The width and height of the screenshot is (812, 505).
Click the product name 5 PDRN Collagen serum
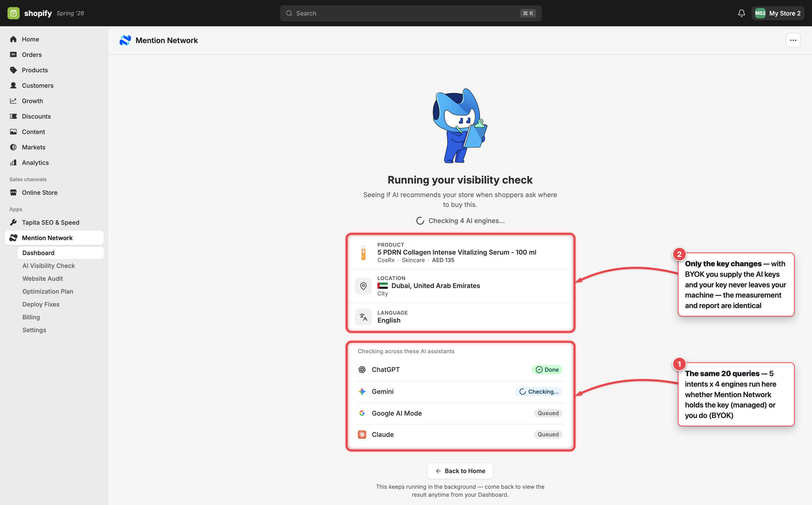coord(457,252)
